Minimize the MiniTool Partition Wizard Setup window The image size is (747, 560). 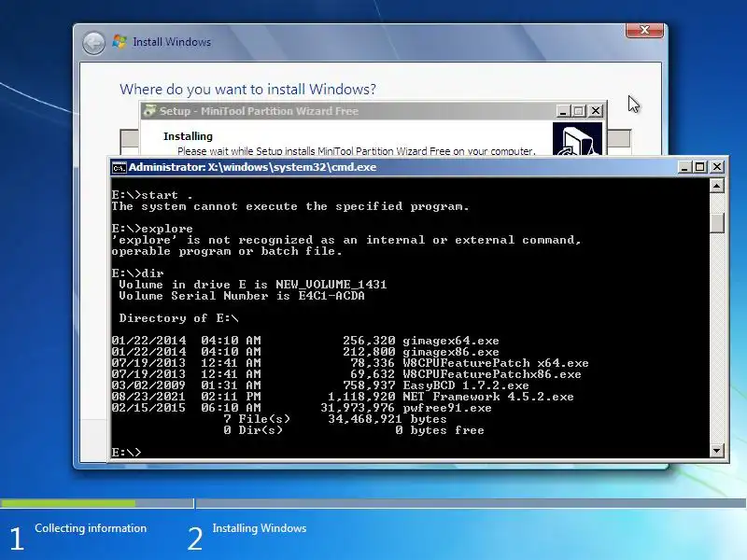coord(563,111)
